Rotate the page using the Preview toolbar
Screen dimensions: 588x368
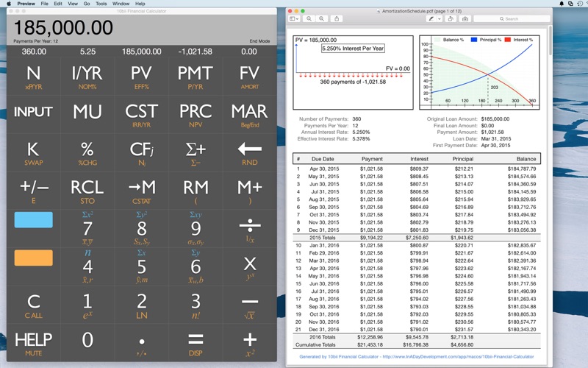(451, 19)
